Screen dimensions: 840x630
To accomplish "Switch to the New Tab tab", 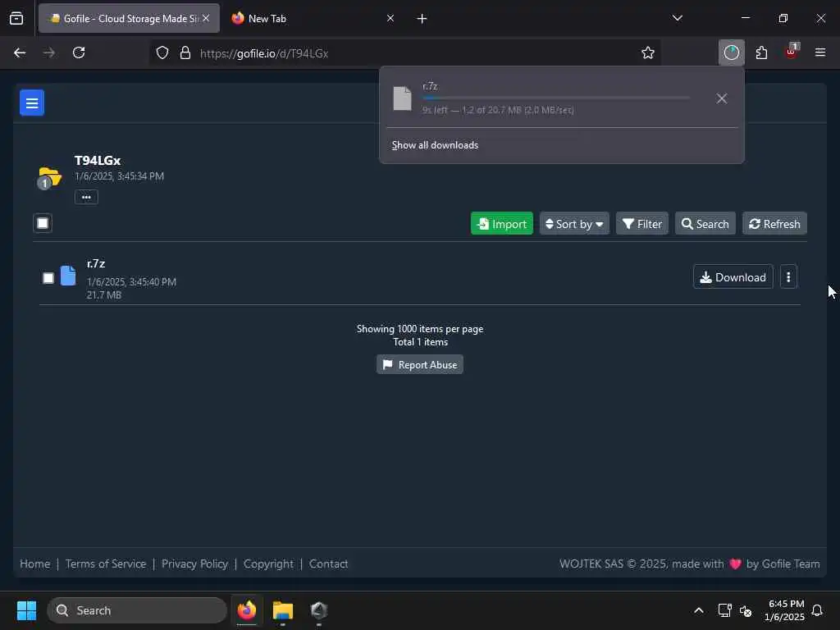I will tap(313, 19).
